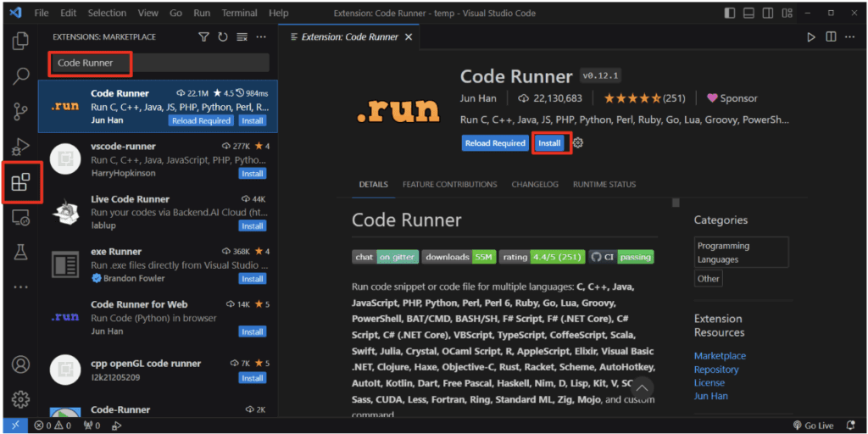
Task: Open editor more actions ellipsis
Action: (x=849, y=37)
